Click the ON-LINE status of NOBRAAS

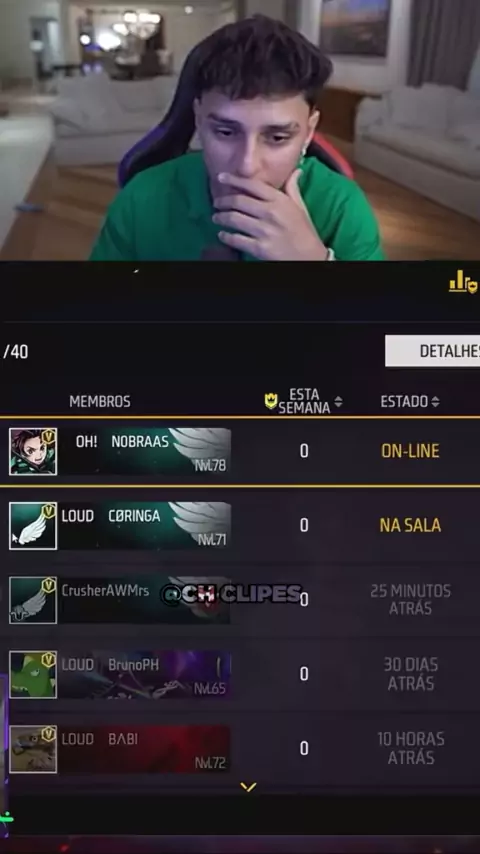pos(410,451)
